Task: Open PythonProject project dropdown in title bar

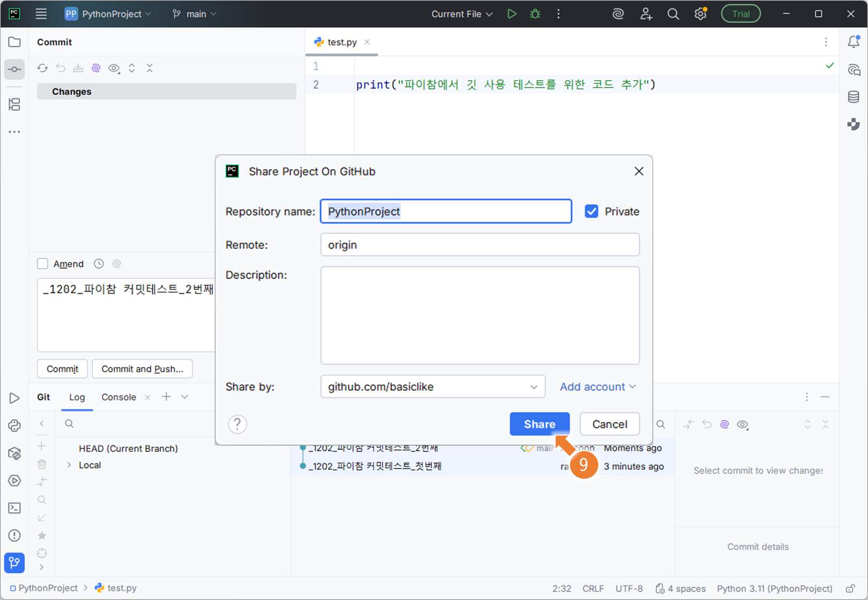Action: click(x=108, y=14)
